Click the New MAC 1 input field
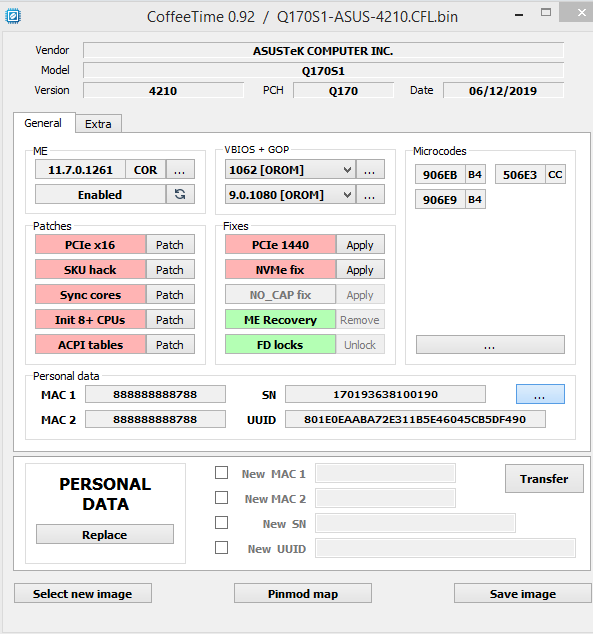The image size is (593, 634). click(385, 473)
